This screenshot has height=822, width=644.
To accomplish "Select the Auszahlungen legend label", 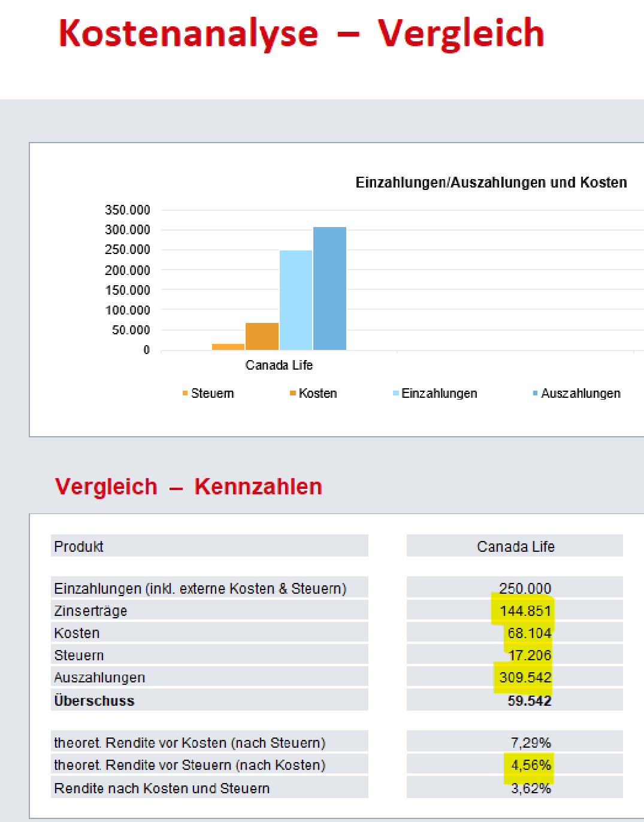I will [x=580, y=394].
